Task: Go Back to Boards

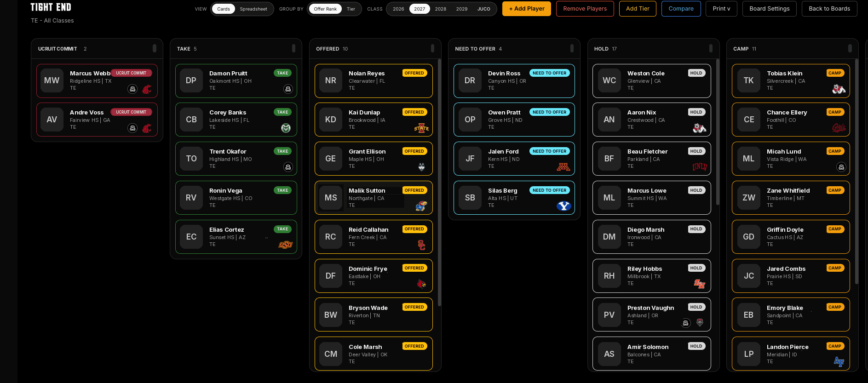Action: pyautogui.click(x=829, y=9)
